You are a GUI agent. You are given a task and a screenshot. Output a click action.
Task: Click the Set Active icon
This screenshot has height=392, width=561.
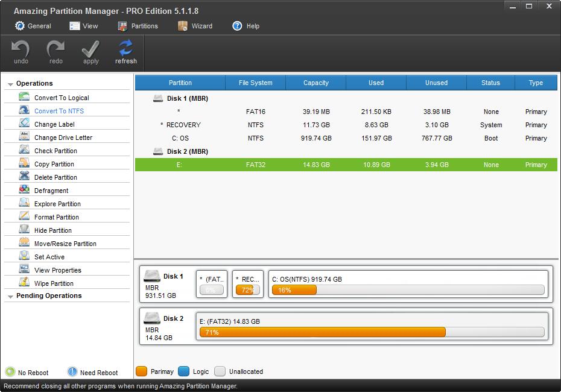point(24,256)
